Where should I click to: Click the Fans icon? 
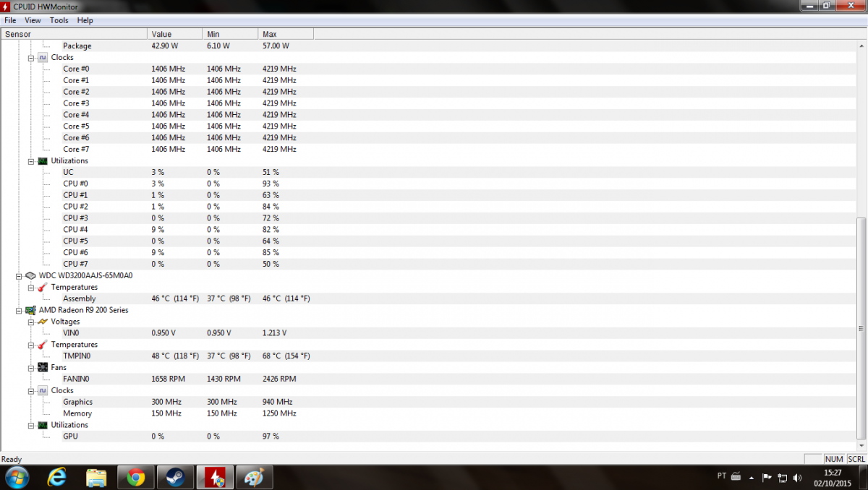tap(43, 367)
